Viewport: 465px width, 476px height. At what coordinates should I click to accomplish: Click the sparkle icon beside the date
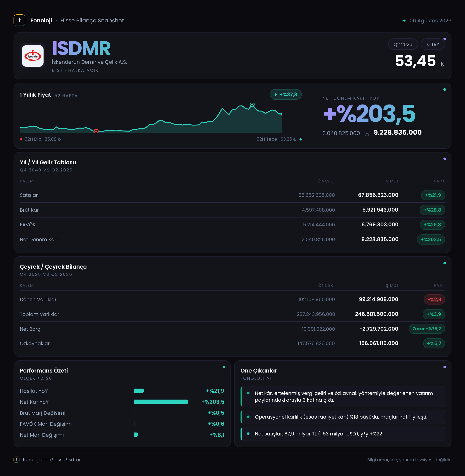[404, 21]
